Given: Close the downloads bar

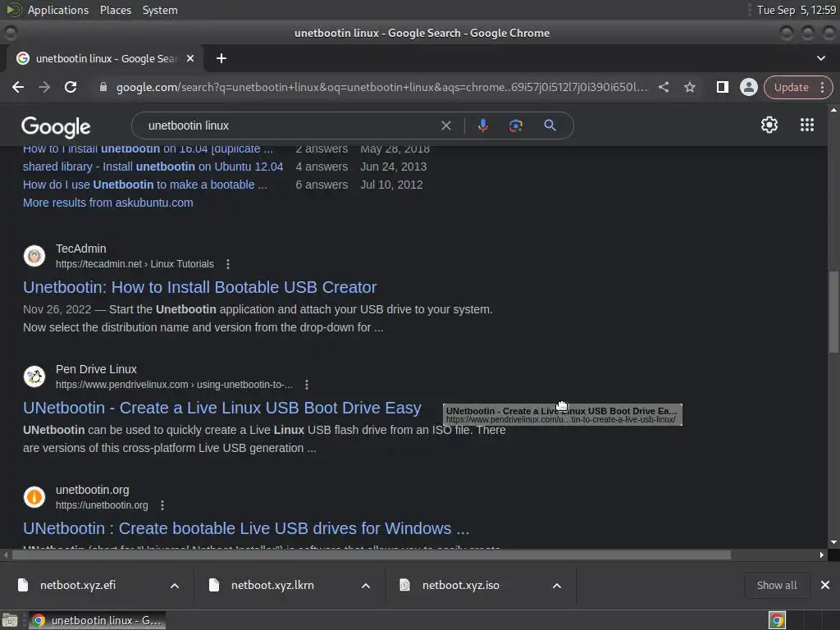Looking at the screenshot, I should [x=825, y=585].
